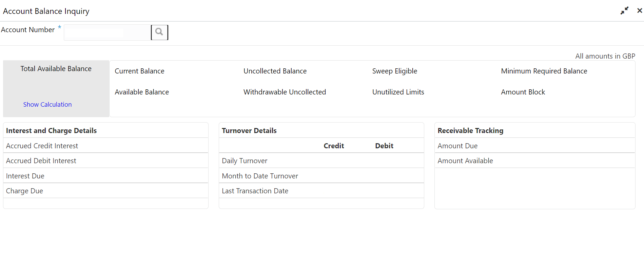644x280 pixels.
Task: Select the Receivable Tracking heading
Action: coord(470,131)
